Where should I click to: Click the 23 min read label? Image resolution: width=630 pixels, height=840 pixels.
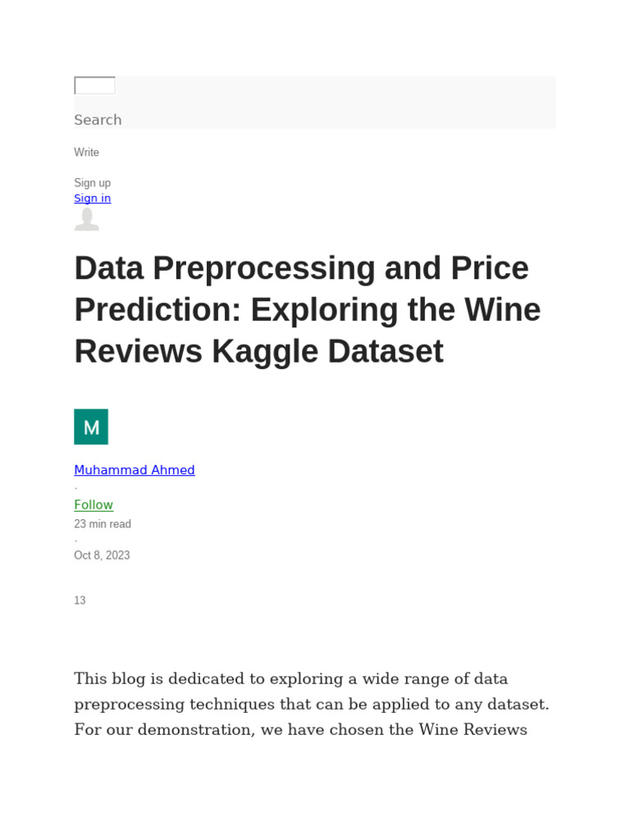103,524
